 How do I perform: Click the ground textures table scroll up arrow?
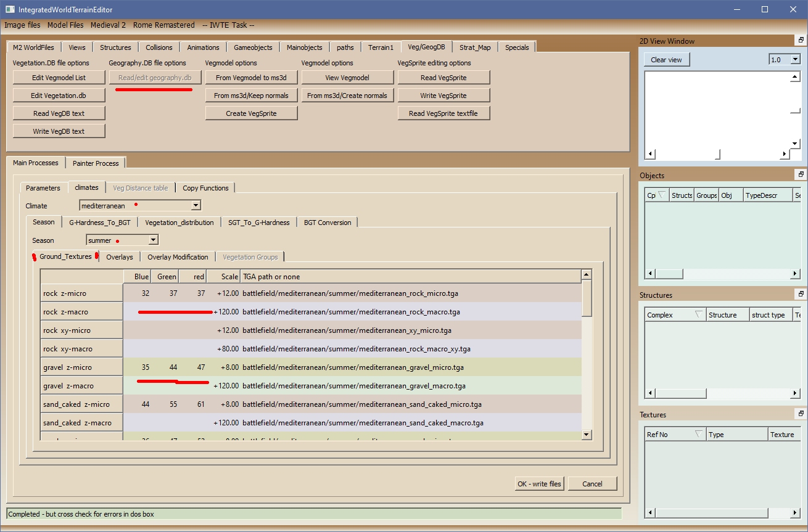tap(587, 274)
